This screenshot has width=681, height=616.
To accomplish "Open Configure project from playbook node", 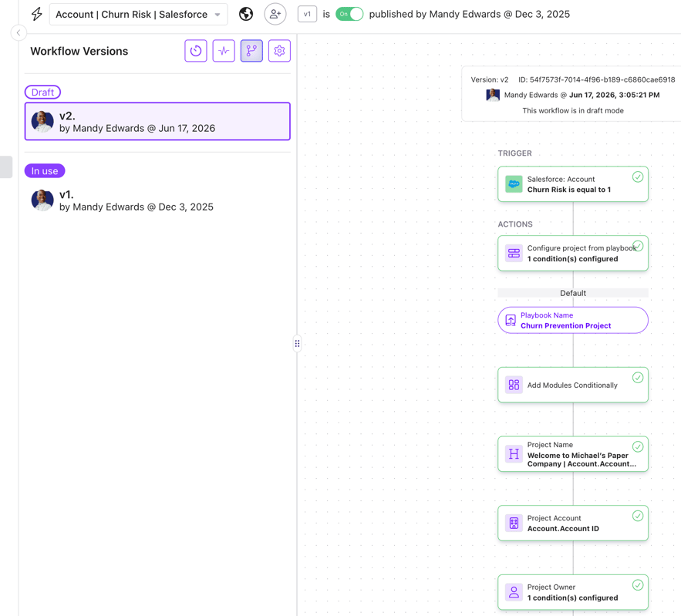I will (x=573, y=254).
